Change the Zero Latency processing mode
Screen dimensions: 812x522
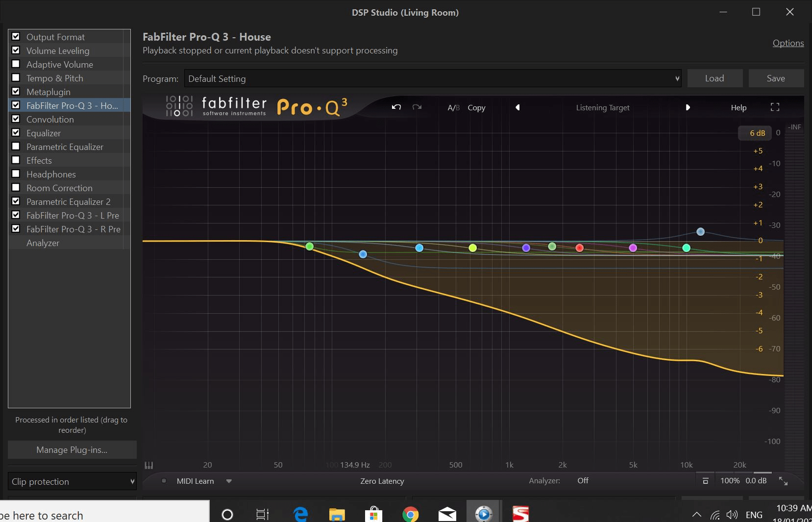(x=382, y=481)
